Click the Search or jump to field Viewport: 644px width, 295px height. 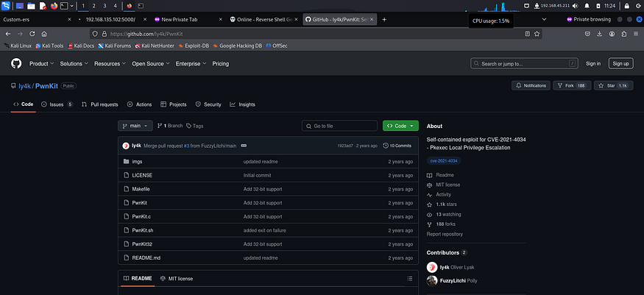(x=524, y=63)
